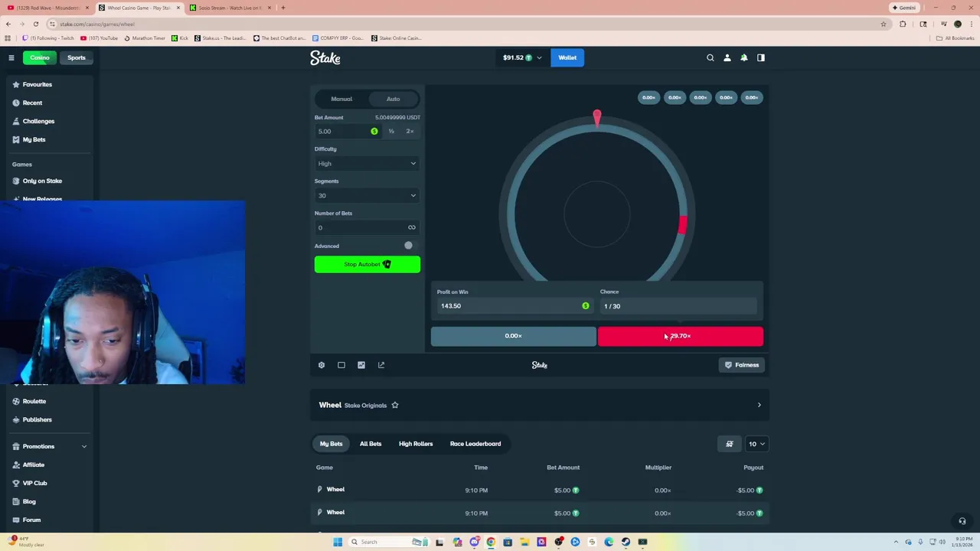
Task: Click the Profit on Win field
Action: (514, 306)
